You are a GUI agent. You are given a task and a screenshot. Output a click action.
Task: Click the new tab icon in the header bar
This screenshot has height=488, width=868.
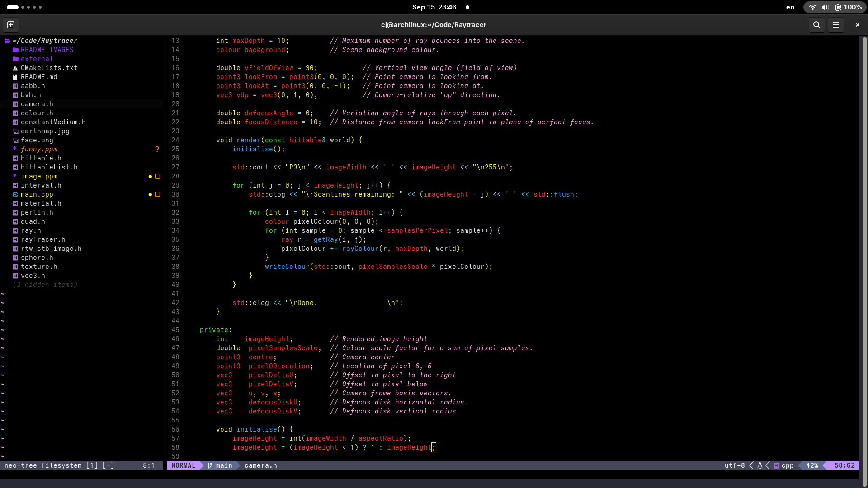10,25
